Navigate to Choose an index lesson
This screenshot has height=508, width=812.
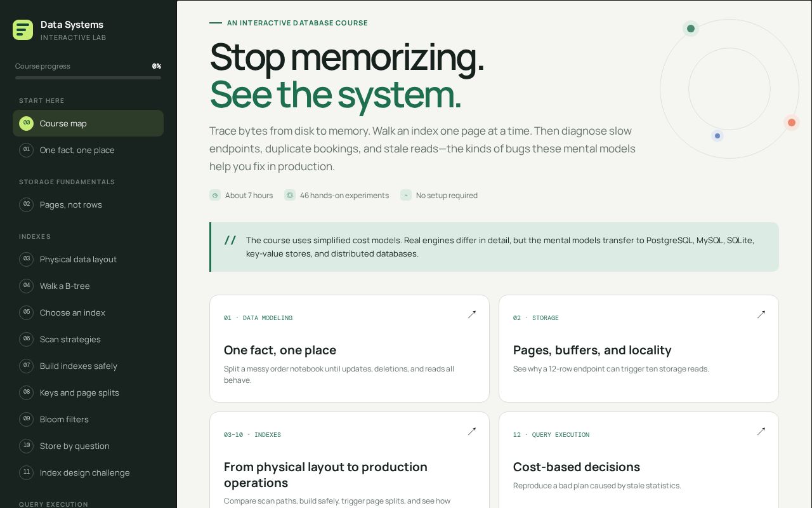[88, 312]
